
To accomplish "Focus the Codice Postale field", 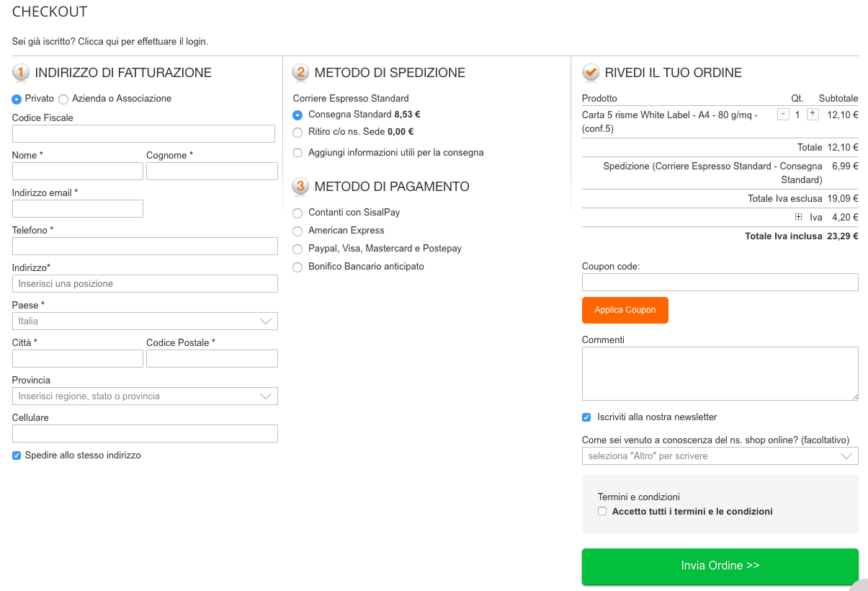I will tap(212, 359).
